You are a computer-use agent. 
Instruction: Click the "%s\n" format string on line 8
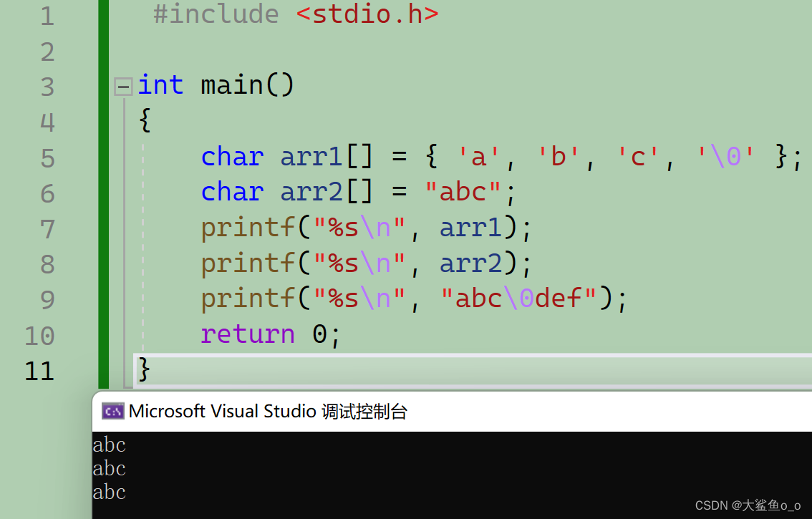(x=359, y=262)
